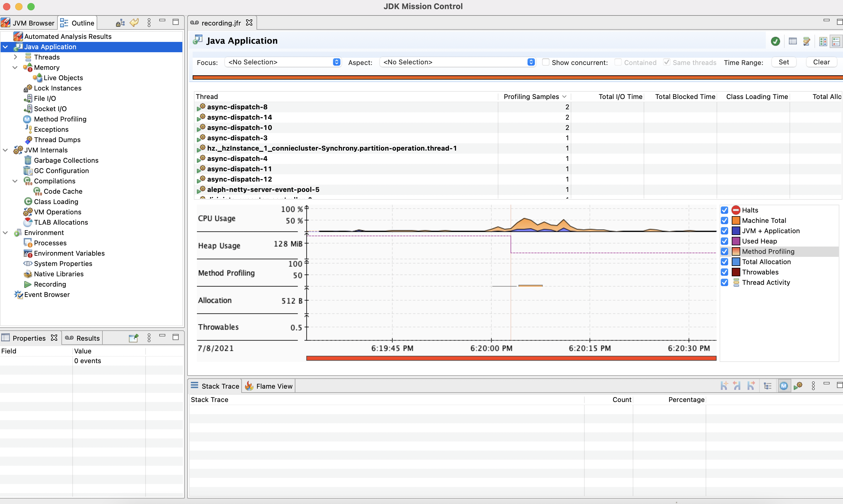Expand the Threads tree node
Image resolution: width=843 pixels, height=504 pixels.
click(x=15, y=57)
